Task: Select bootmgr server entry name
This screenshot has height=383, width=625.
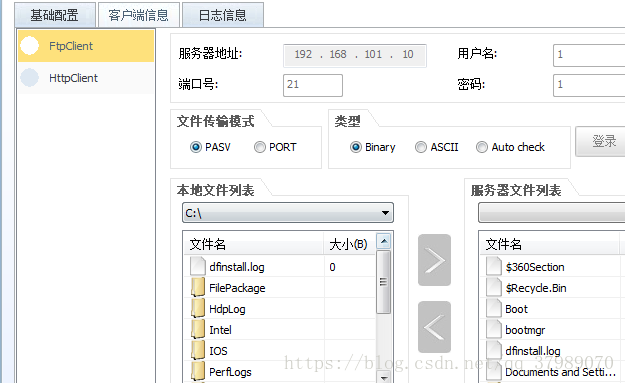Action: (x=525, y=330)
